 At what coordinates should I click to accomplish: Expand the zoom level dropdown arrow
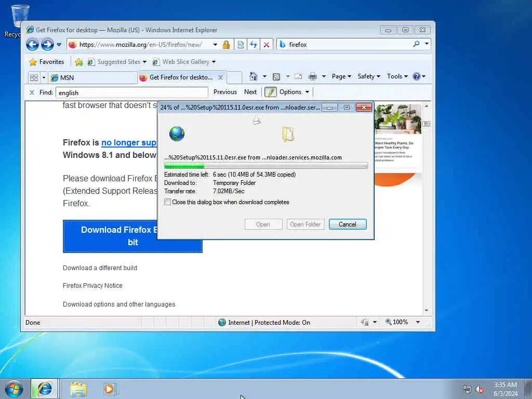tap(418, 322)
